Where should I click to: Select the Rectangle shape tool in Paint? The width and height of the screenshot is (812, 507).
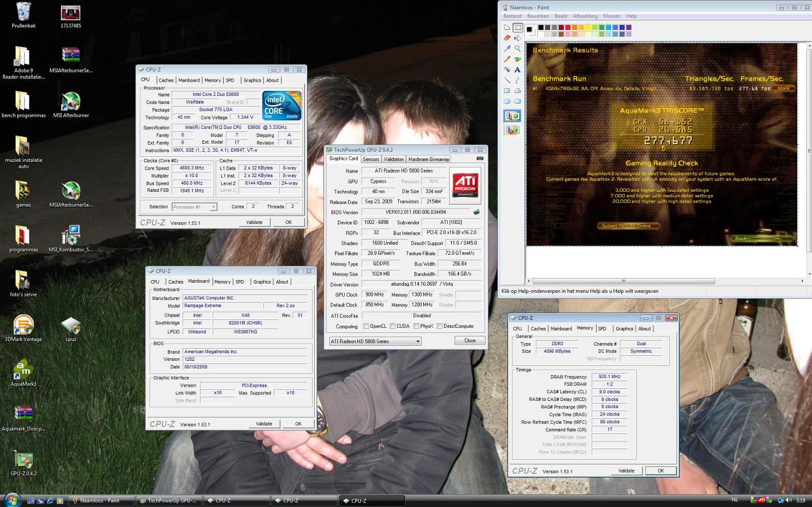[507, 91]
